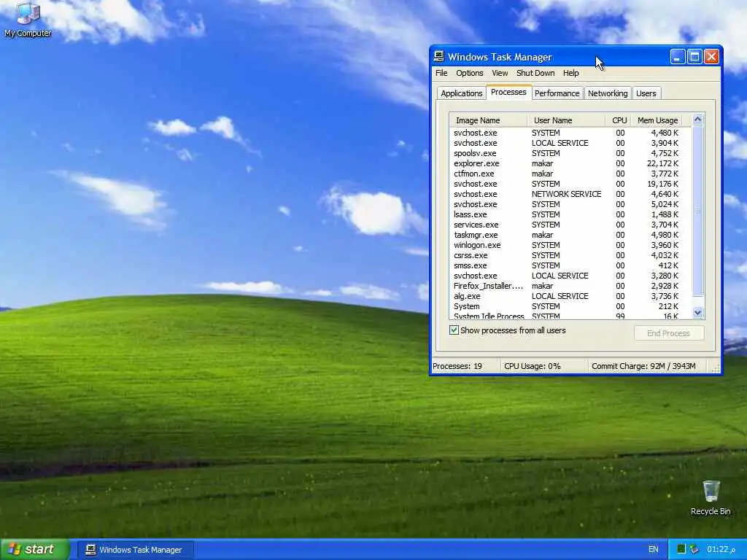Select the services.exe process row

tap(566, 225)
